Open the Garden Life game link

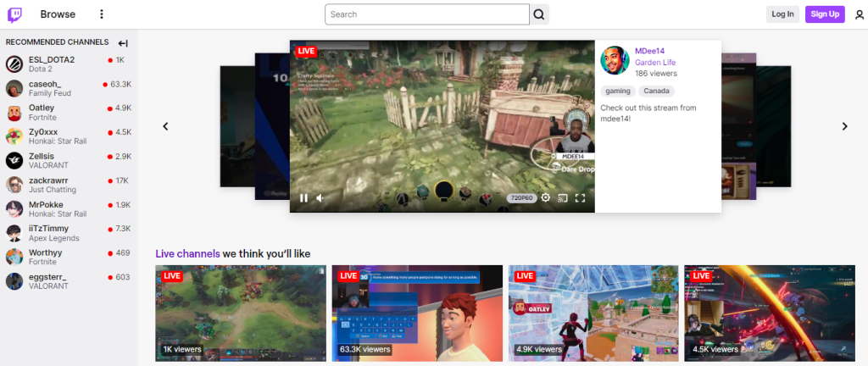pyautogui.click(x=655, y=63)
